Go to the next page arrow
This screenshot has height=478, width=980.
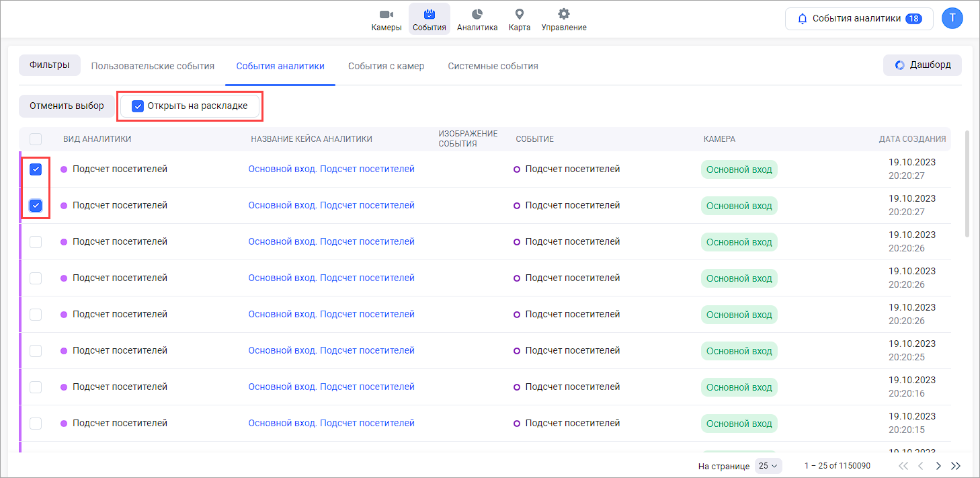pos(938,466)
